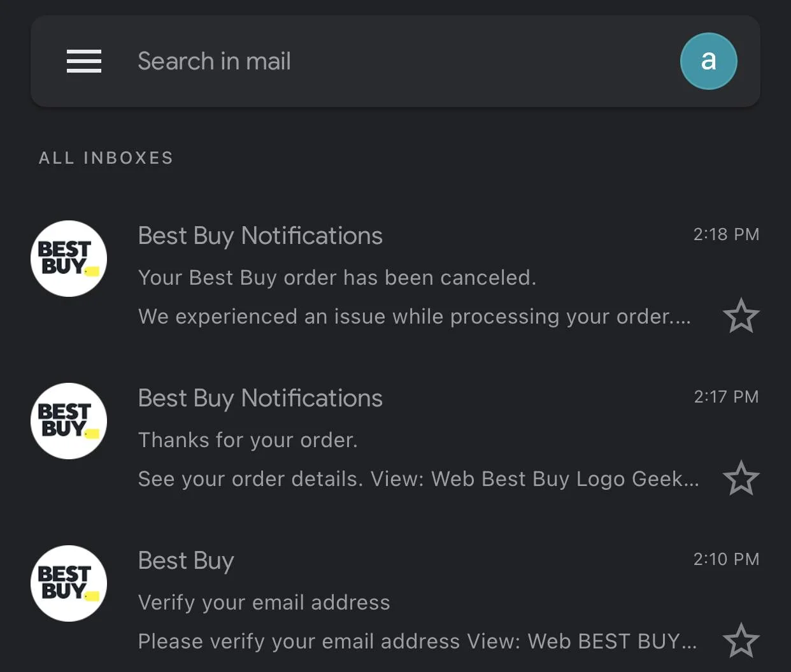Click the preview 'See your order details'
Screen dimensions: 791x672
pyautogui.click(x=418, y=479)
